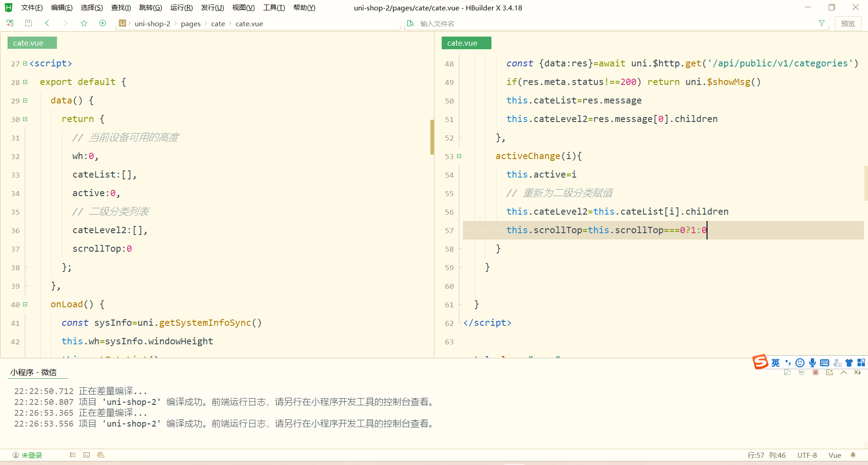Open the 查找(I) menu
Viewport: 868px width, 465px height.
tap(121, 8)
